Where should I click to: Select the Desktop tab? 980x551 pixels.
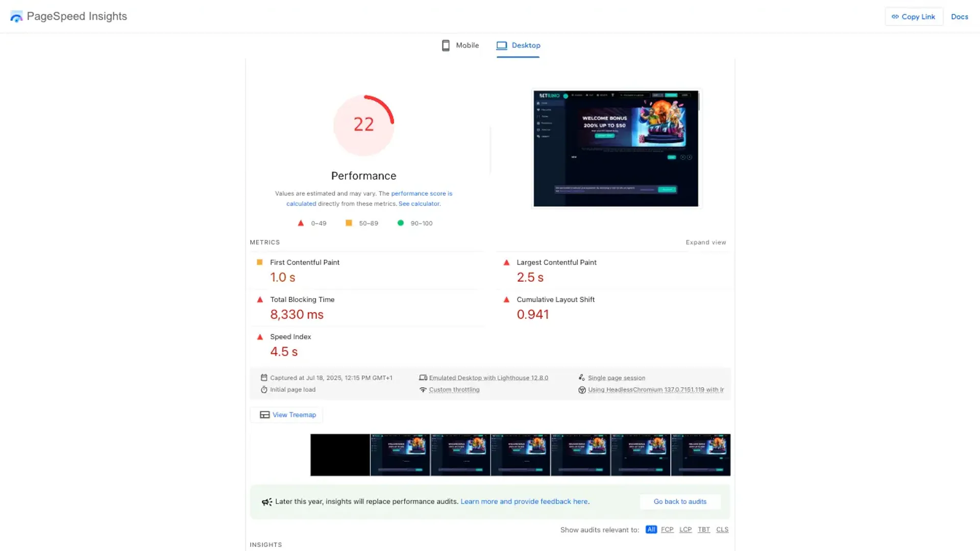click(518, 45)
